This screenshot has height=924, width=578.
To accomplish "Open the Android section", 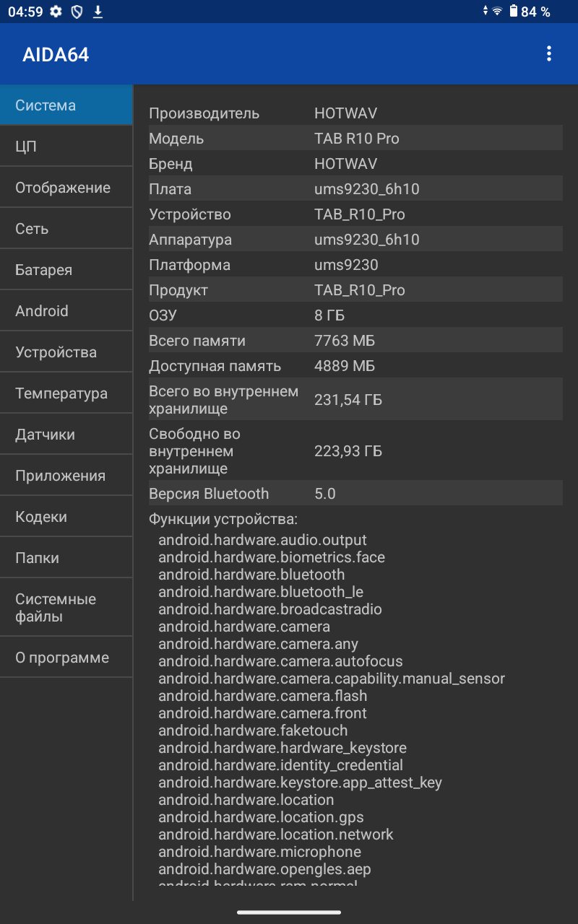I will click(66, 311).
